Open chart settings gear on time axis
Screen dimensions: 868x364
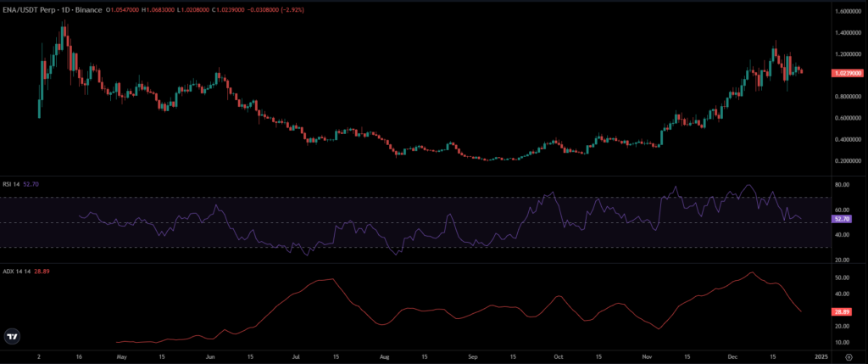(x=849, y=357)
